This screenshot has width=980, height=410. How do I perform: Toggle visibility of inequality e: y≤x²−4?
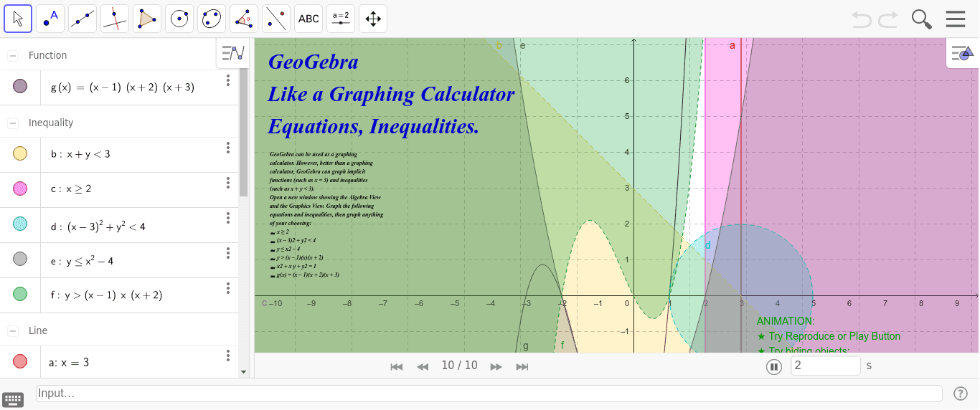tap(20, 259)
